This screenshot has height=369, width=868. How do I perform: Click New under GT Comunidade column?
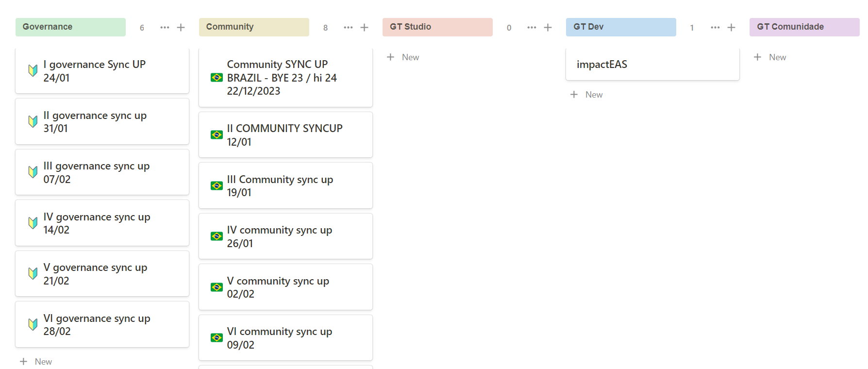pos(770,57)
